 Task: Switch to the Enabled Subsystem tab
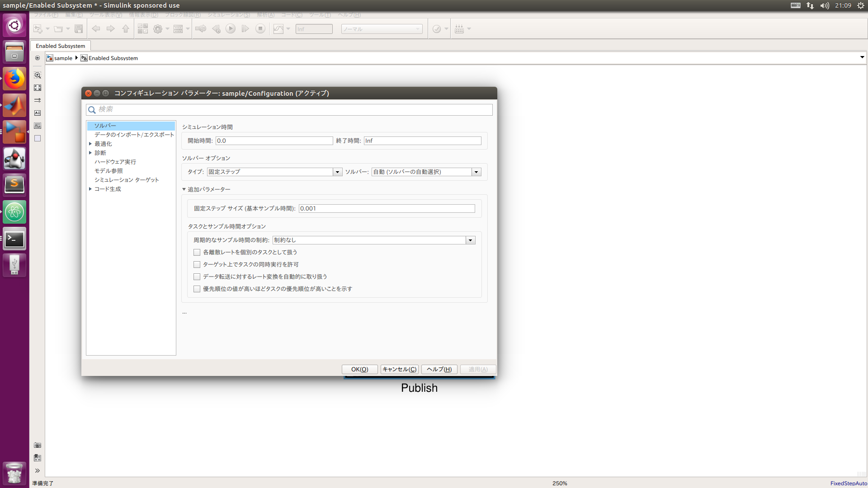[x=60, y=46]
